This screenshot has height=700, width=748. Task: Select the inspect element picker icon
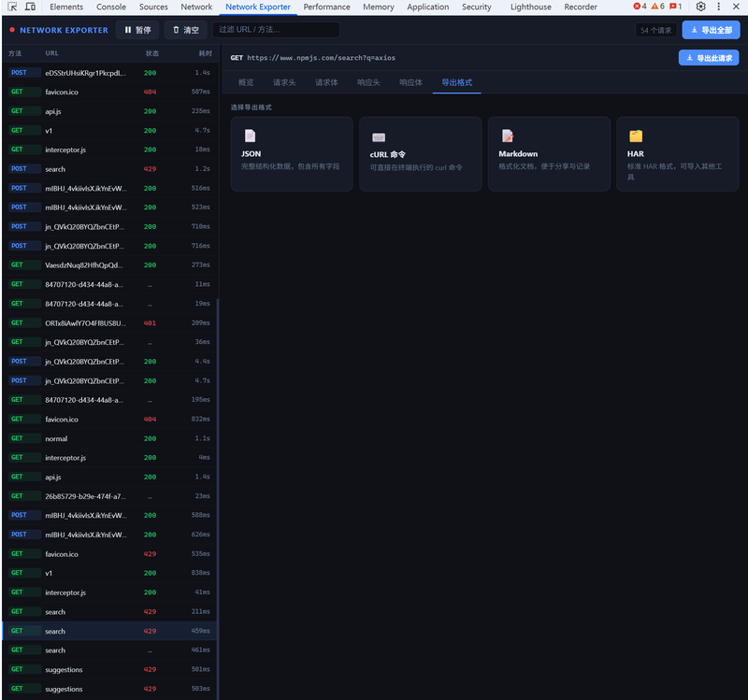(12, 7)
